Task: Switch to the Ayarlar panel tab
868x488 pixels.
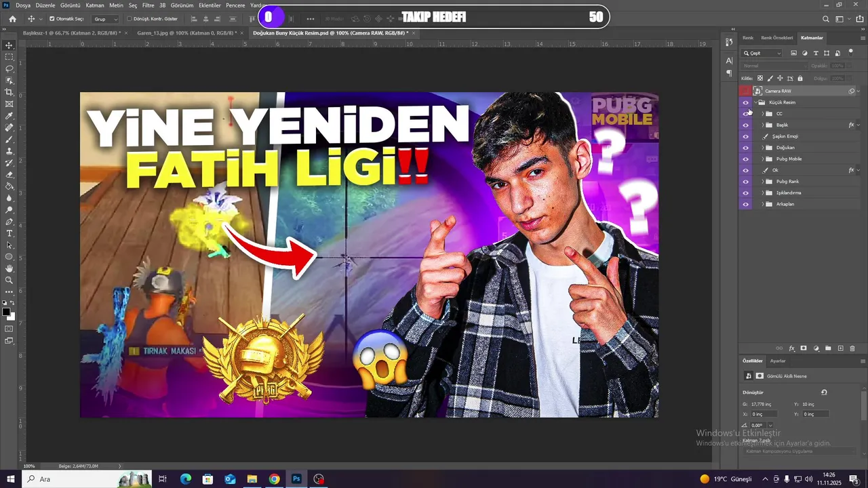Action: (x=778, y=361)
